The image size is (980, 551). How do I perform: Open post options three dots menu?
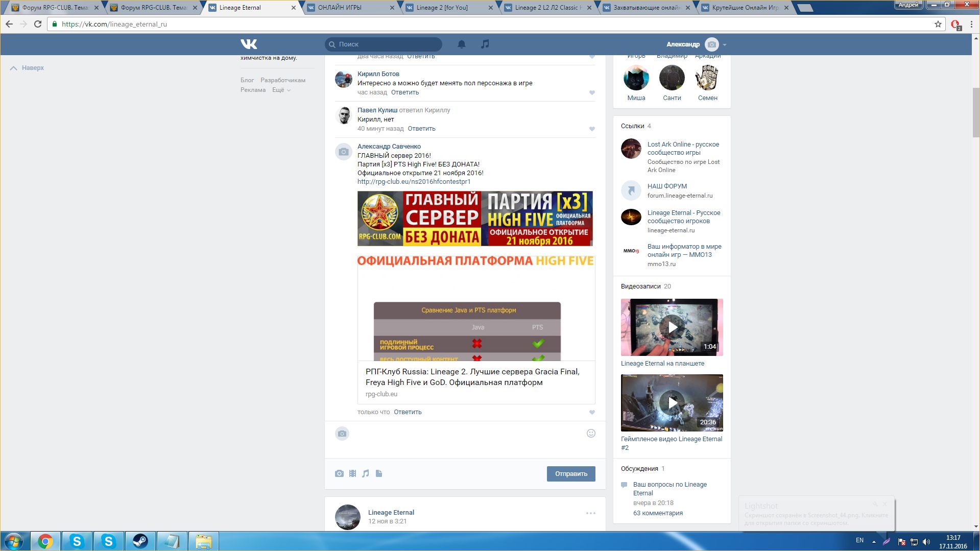pos(591,513)
